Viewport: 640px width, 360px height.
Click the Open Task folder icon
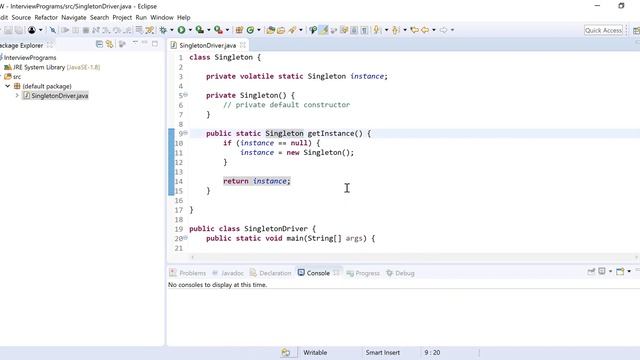[281, 30]
